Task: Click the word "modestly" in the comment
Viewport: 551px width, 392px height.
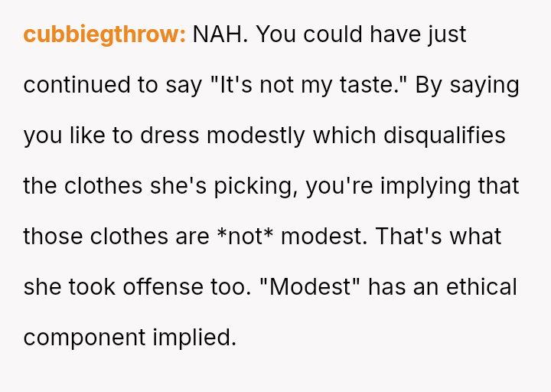Action: [256, 136]
